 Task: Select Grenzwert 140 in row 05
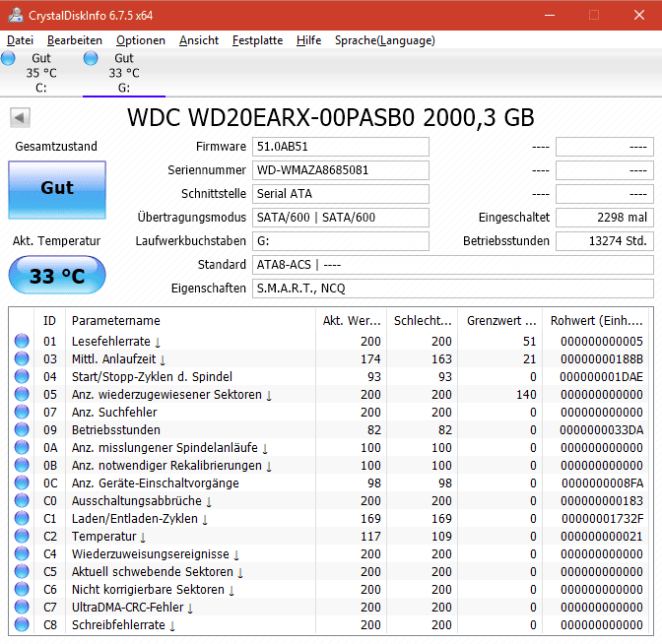(526, 394)
